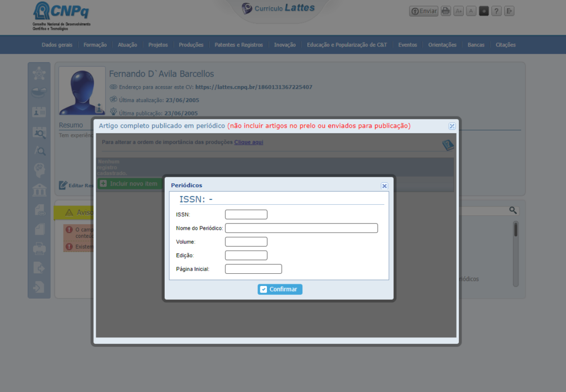Click the ISSN input field
The width and height of the screenshot is (566, 392).
click(x=246, y=214)
